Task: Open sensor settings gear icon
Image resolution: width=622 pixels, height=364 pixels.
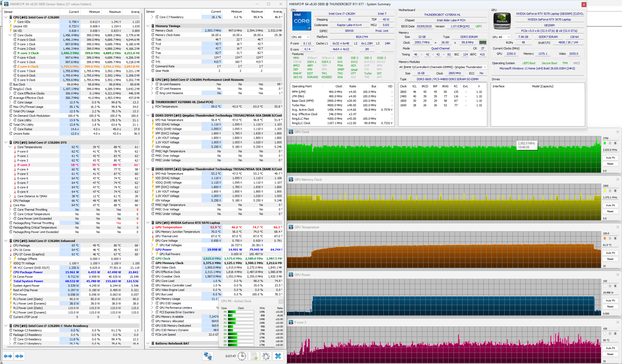Action: coord(266,356)
